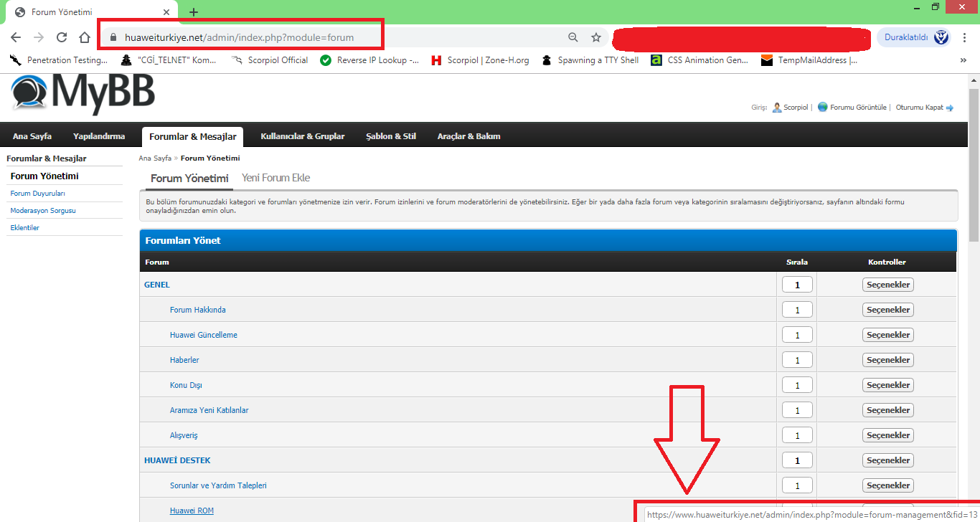Open a new browser tab with plus
The height and width of the screenshot is (522, 980).
point(194,12)
